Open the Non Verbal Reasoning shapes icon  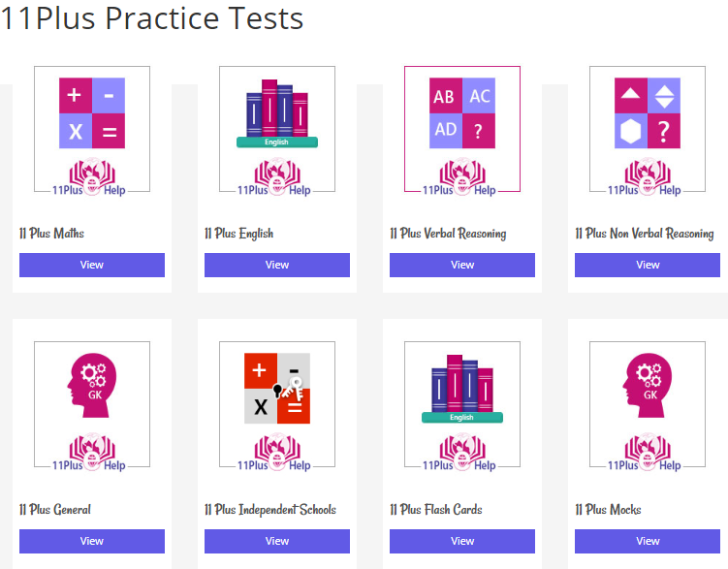tap(648, 112)
